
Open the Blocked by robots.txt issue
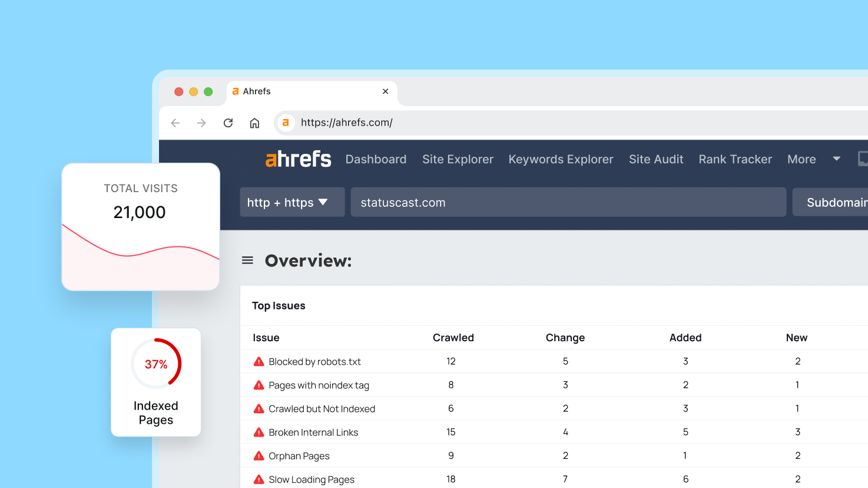click(314, 362)
